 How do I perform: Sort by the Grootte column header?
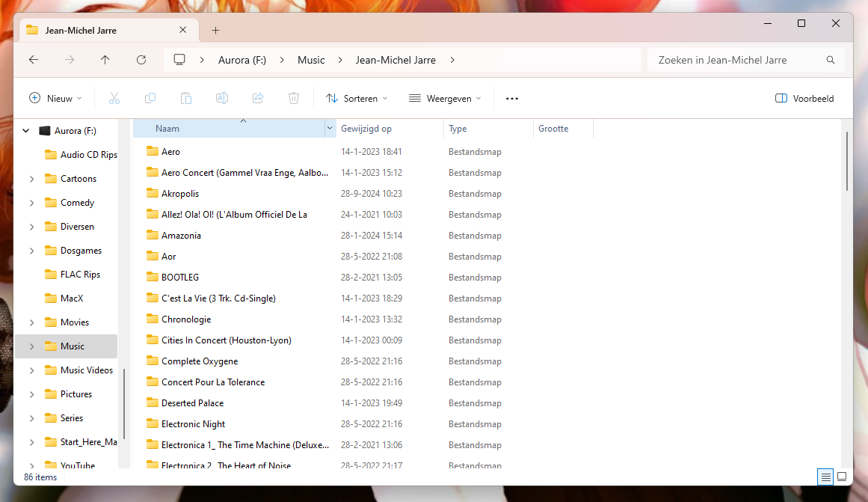pyautogui.click(x=563, y=129)
